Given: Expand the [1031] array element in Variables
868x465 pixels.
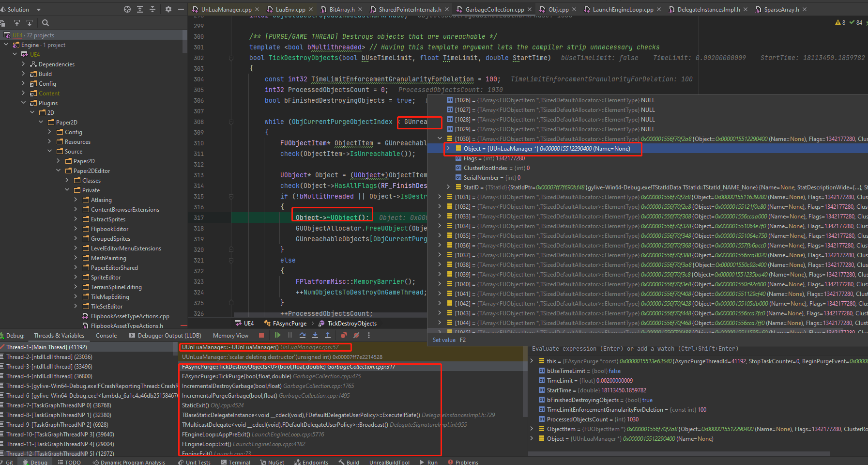Looking at the screenshot, I should click(440, 197).
